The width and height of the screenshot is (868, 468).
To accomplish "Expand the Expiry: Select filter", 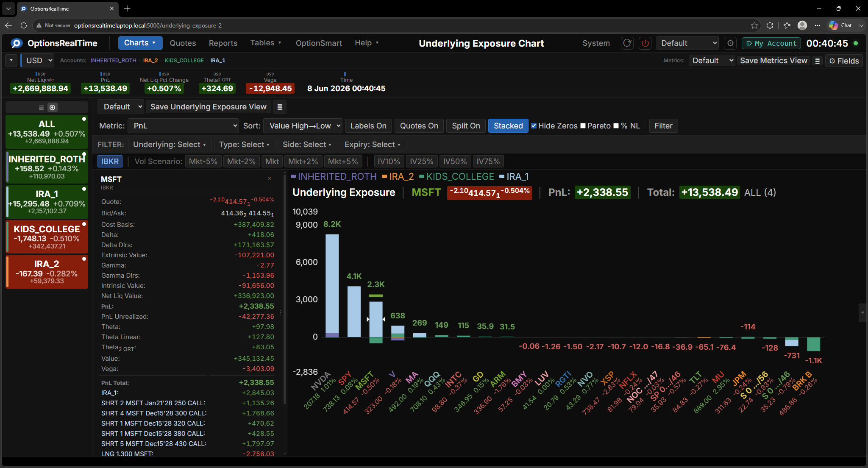I will coord(373,145).
